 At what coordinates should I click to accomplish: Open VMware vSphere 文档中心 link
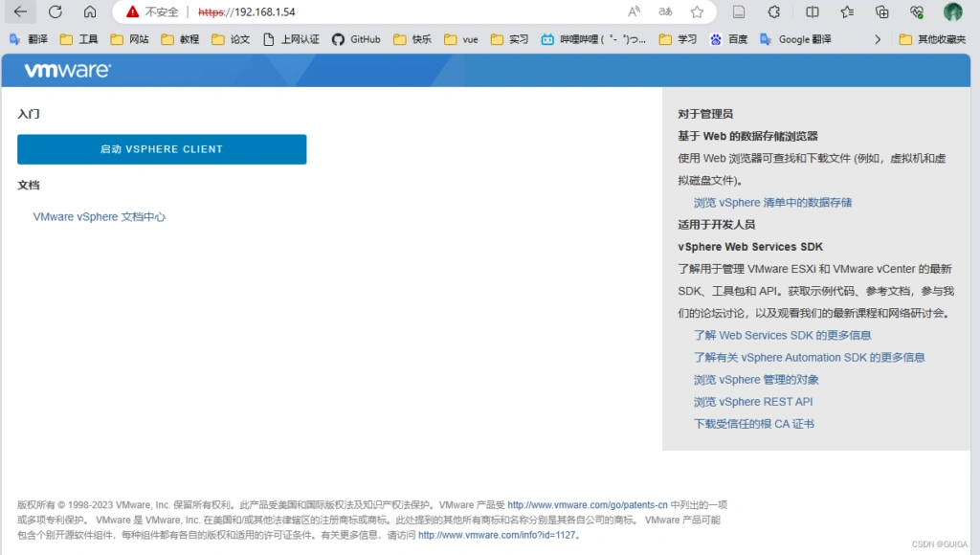tap(100, 217)
